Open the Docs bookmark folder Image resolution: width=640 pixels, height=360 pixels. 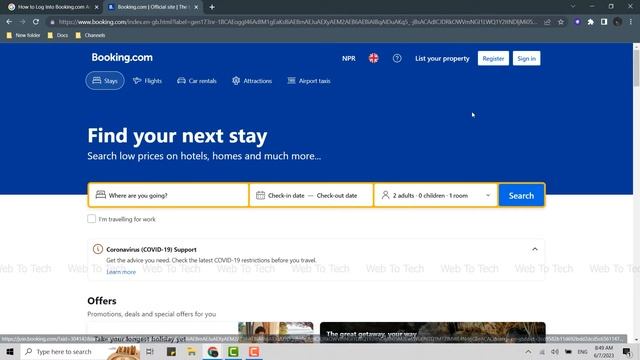pos(58,36)
